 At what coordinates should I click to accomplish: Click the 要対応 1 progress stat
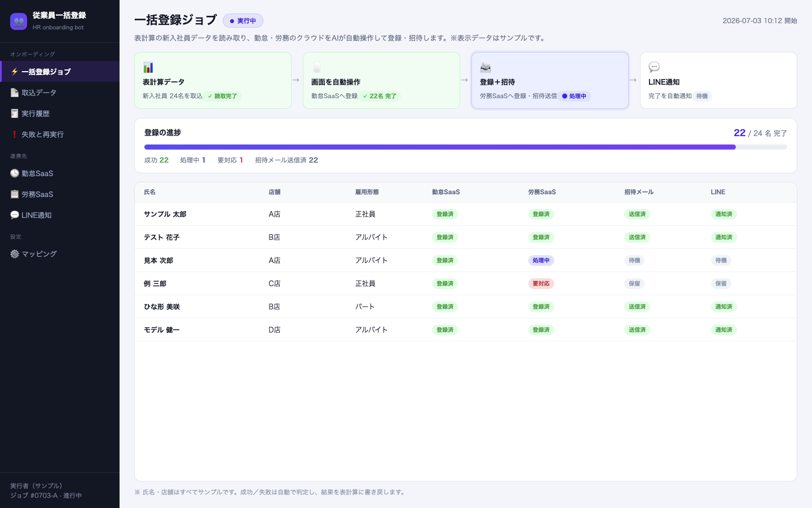point(230,160)
